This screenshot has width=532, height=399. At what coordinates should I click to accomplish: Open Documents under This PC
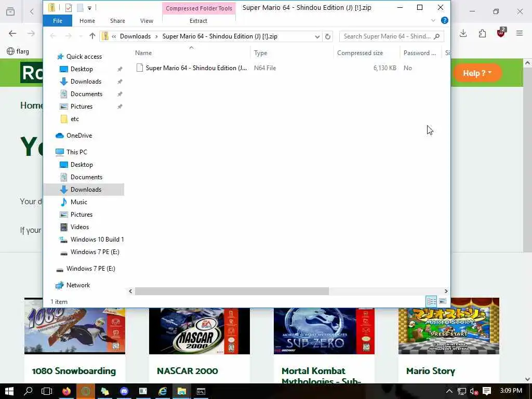86,177
